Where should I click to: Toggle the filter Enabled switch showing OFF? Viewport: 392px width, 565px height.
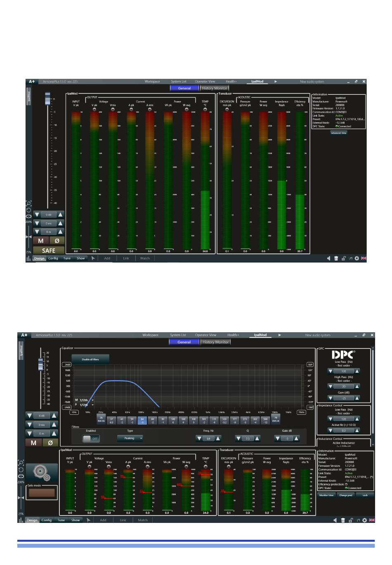click(x=91, y=439)
